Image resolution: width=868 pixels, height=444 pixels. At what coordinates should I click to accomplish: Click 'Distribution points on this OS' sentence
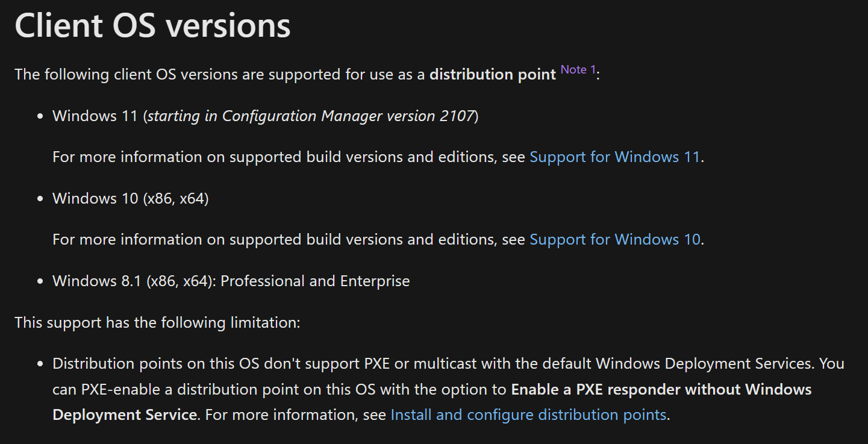click(x=449, y=389)
